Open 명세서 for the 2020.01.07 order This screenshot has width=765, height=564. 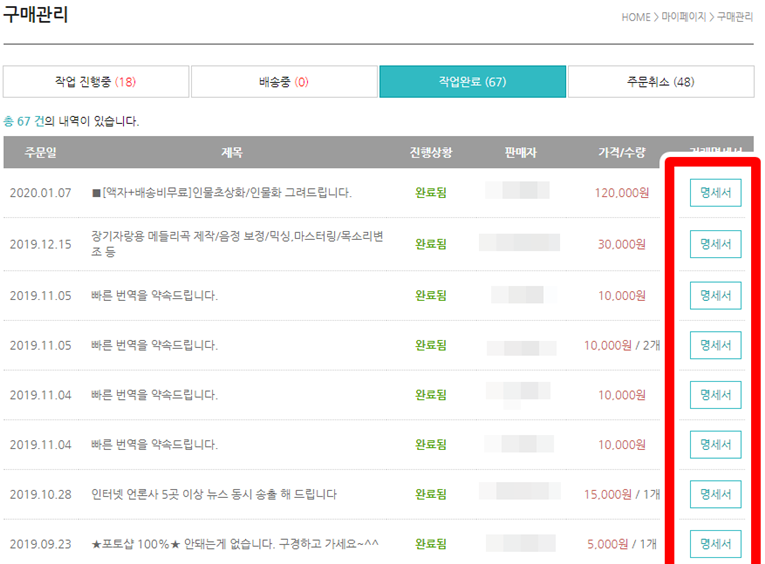click(715, 193)
